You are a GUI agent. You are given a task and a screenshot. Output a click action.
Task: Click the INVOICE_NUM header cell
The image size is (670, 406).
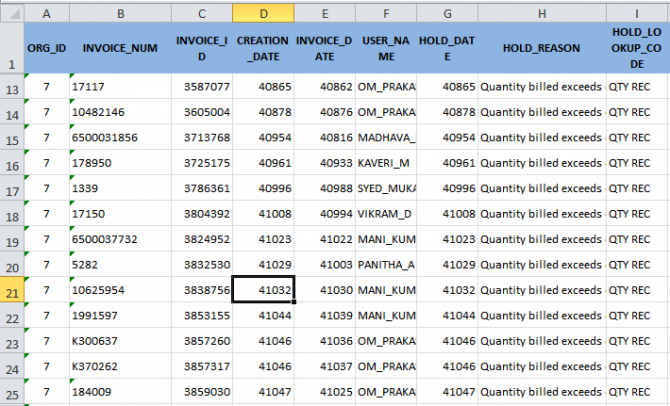[120, 47]
